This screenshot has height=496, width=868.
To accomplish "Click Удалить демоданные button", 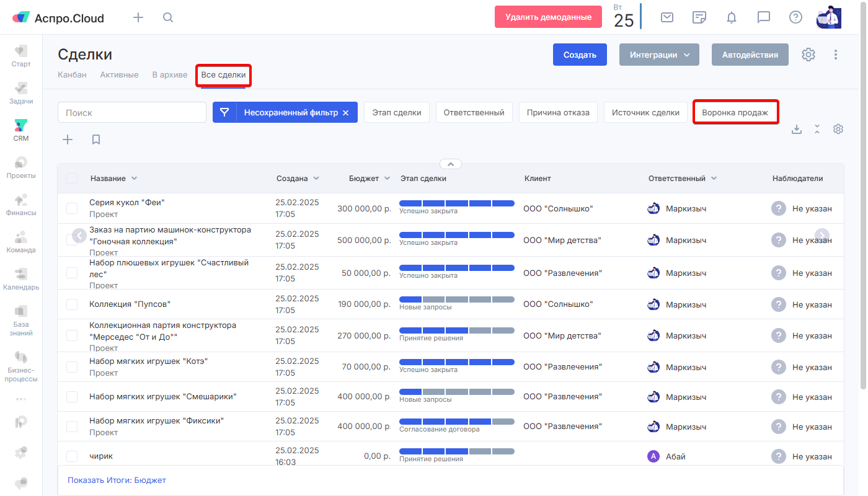I will click(x=548, y=17).
